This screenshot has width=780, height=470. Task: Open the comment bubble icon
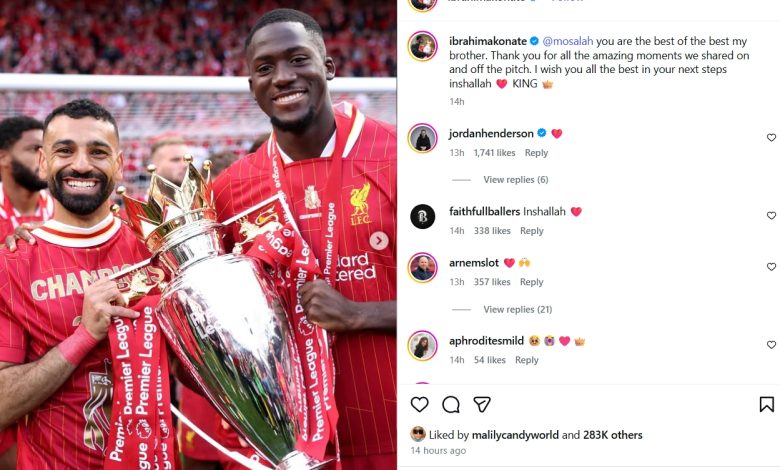pos(451,404)
